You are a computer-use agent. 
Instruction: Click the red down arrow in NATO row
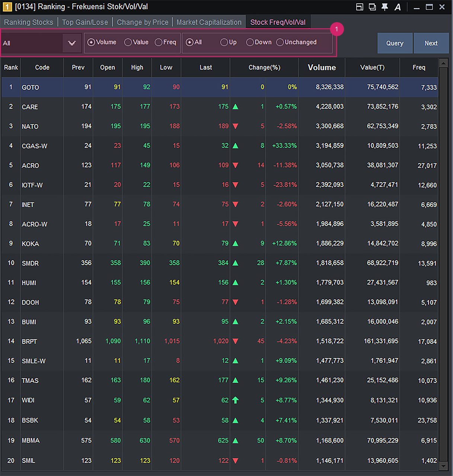[235, 126]
